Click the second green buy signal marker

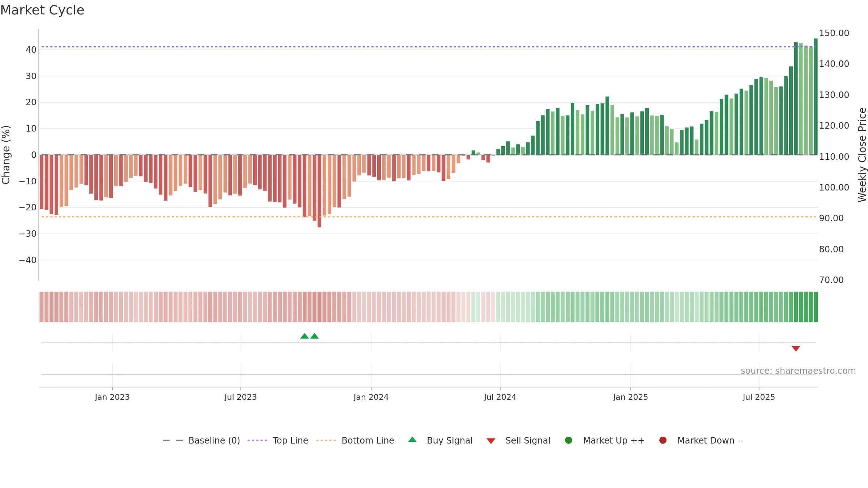point(315,336)
